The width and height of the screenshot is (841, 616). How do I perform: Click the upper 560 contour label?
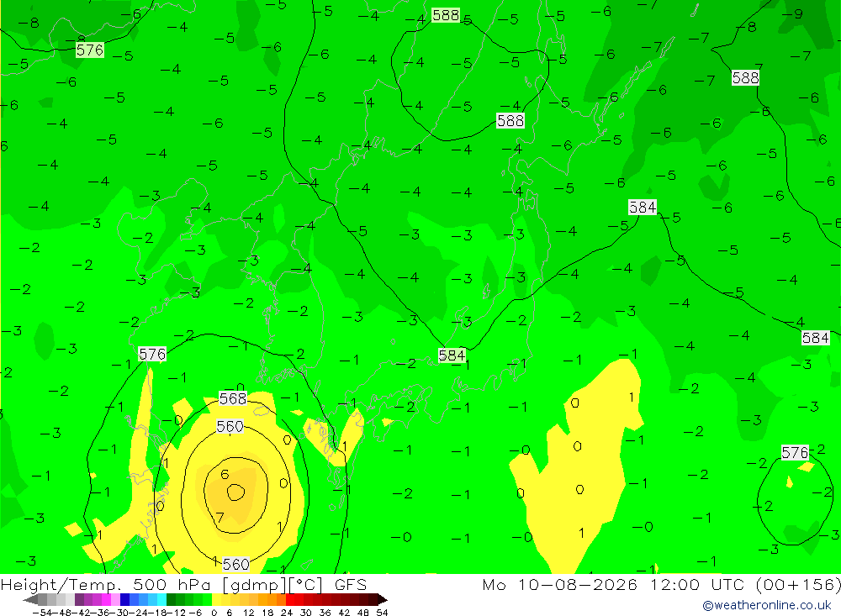[x=230, y=427]
